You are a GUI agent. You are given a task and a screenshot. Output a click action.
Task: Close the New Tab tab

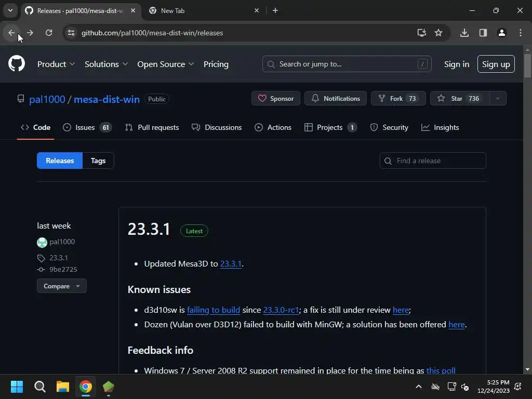pos(257,10)
